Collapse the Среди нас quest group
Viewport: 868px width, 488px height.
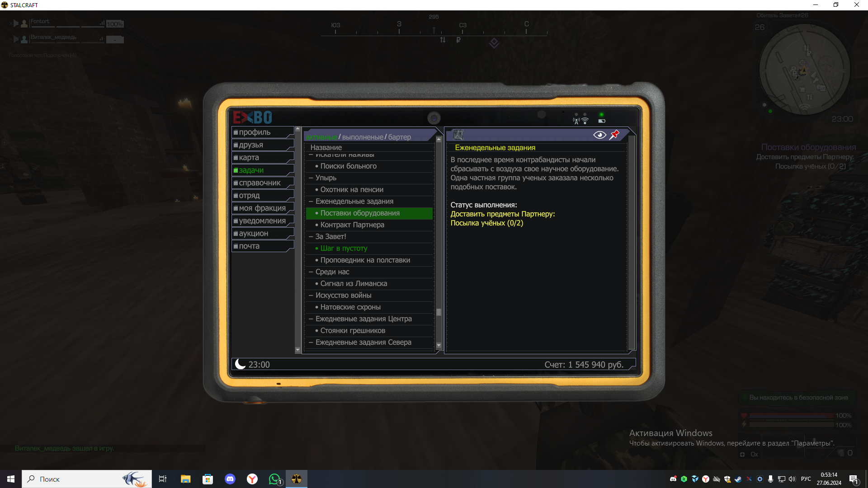pos(311,272)
